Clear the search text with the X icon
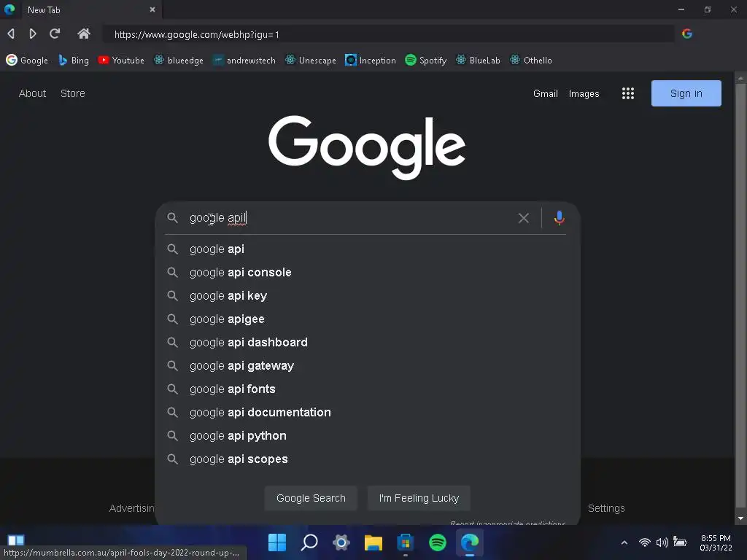 tap(524, 218)
